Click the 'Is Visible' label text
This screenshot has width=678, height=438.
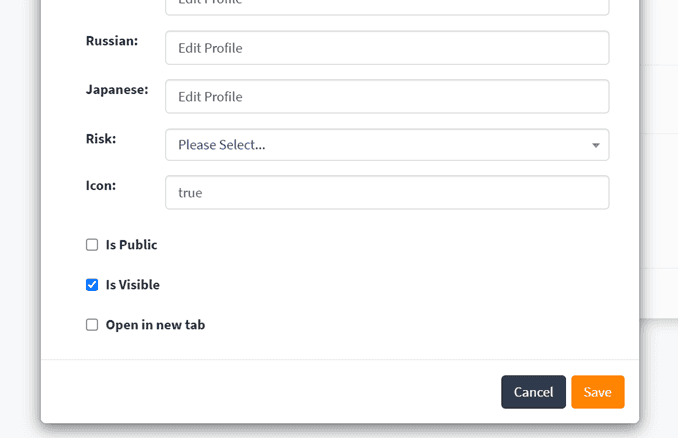coord(132,285)
